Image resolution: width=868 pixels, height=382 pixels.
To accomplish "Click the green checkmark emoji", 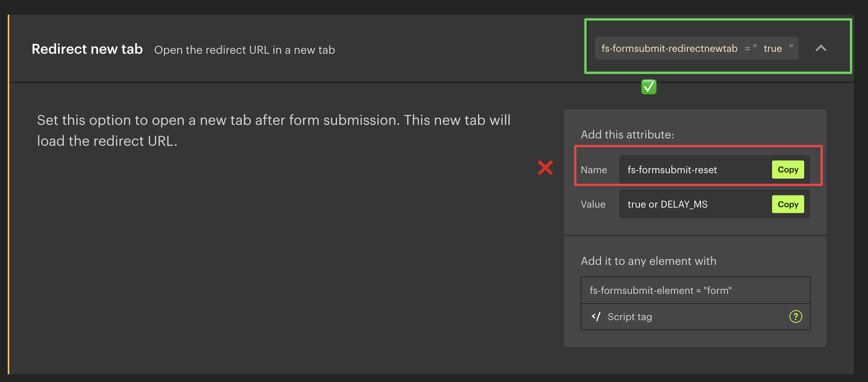I will tap(649, 87).
